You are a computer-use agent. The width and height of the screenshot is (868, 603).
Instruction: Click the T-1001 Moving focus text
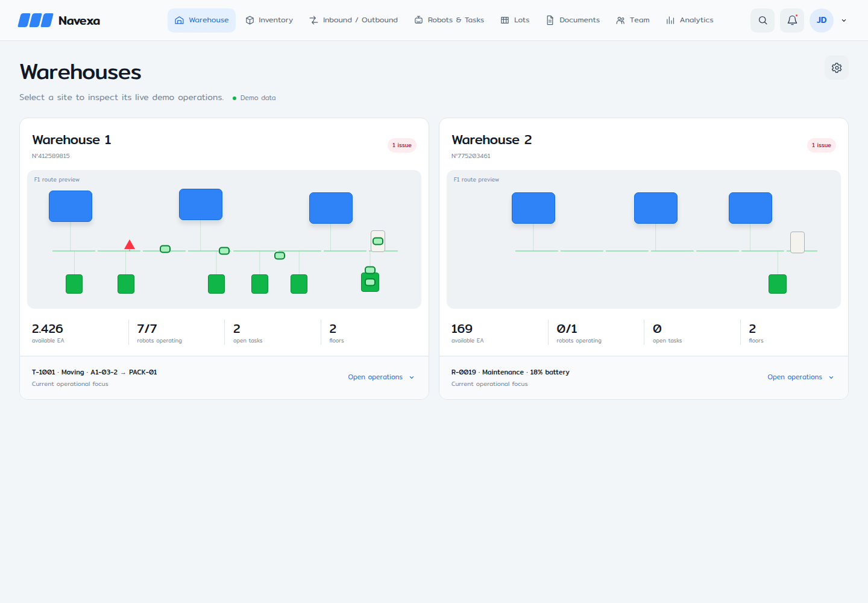click(95, 372)
